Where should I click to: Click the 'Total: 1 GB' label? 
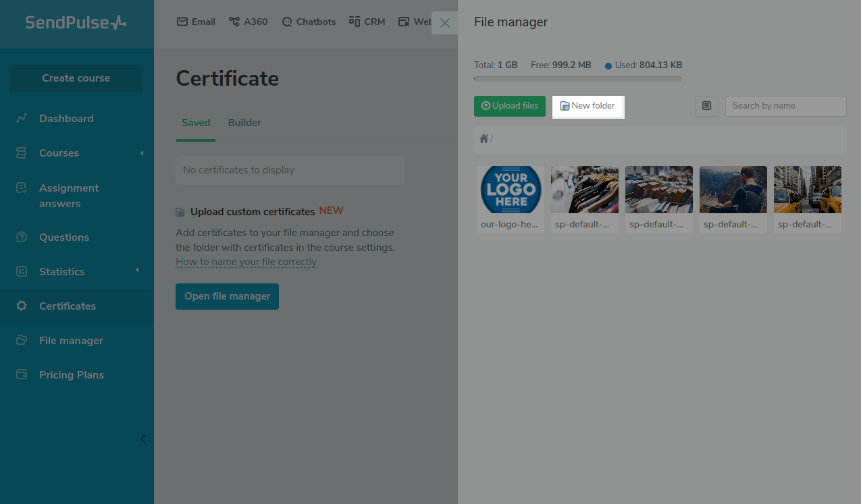[x=496, y=65]
